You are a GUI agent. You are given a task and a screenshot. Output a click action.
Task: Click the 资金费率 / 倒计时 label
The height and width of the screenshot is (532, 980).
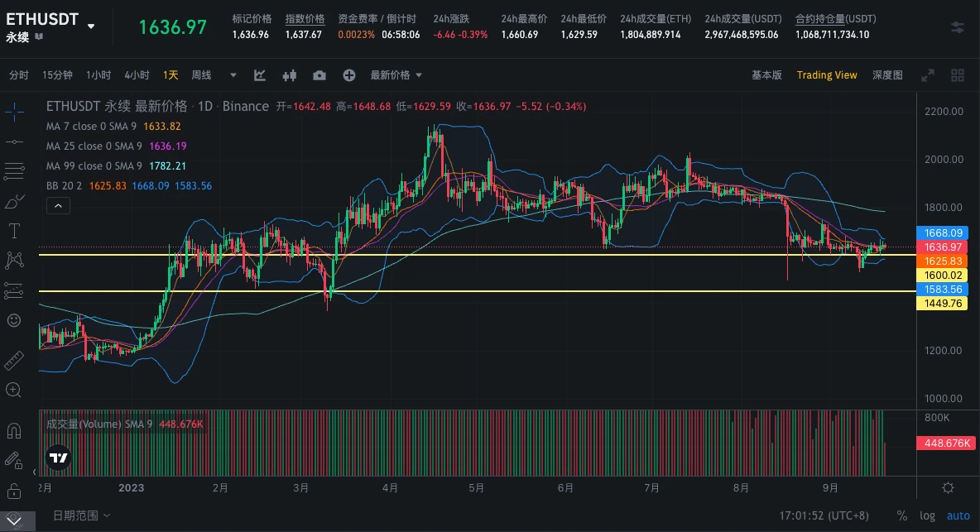pyautogui.click(x=377, y=19)
